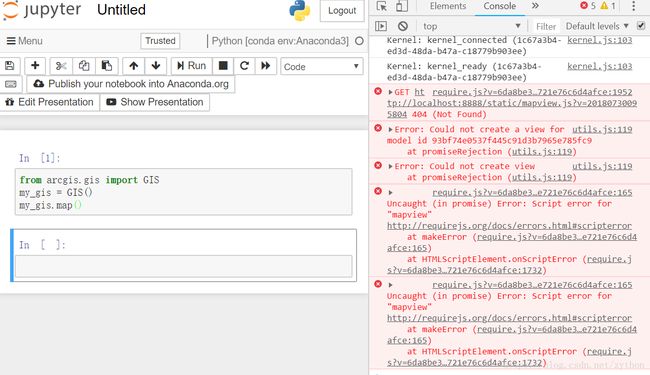Open the command palette keyboard icon
650x375 pixels.
point(11,84)
